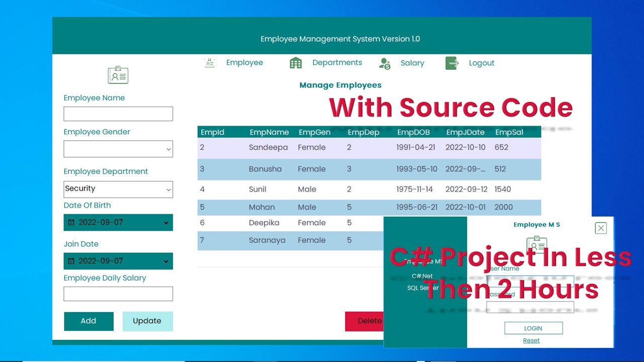Expand the Employee Gender dropdown
This screenshot has height=362, width=644.
[x=169, y=149]
